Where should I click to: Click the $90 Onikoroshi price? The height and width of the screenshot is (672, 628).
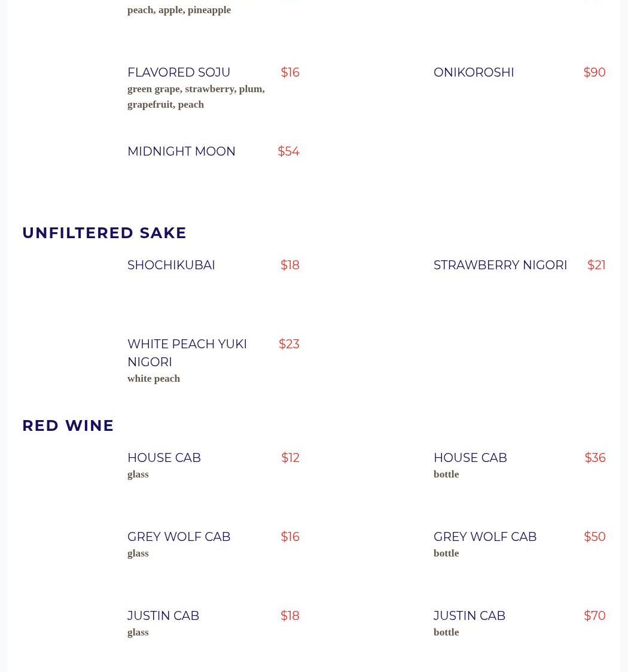point(594,72)
